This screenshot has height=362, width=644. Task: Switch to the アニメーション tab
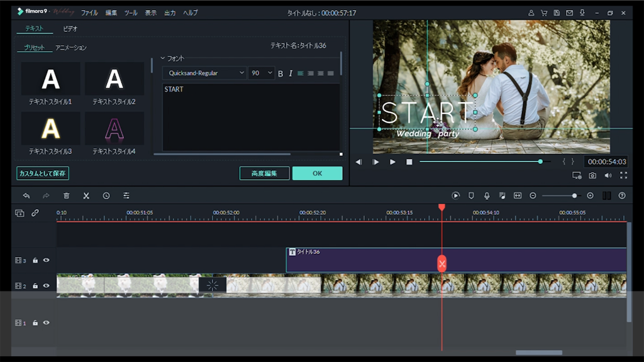pyautogui.click(x=71, y=48)
